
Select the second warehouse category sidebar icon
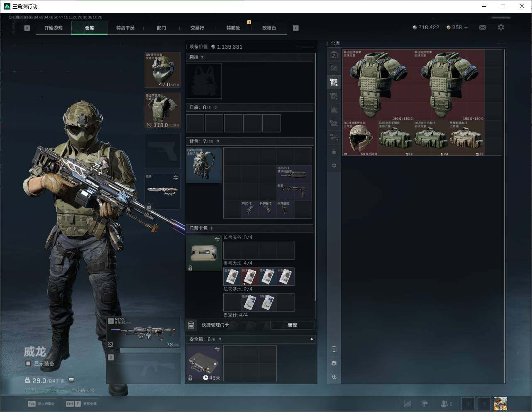334,68
